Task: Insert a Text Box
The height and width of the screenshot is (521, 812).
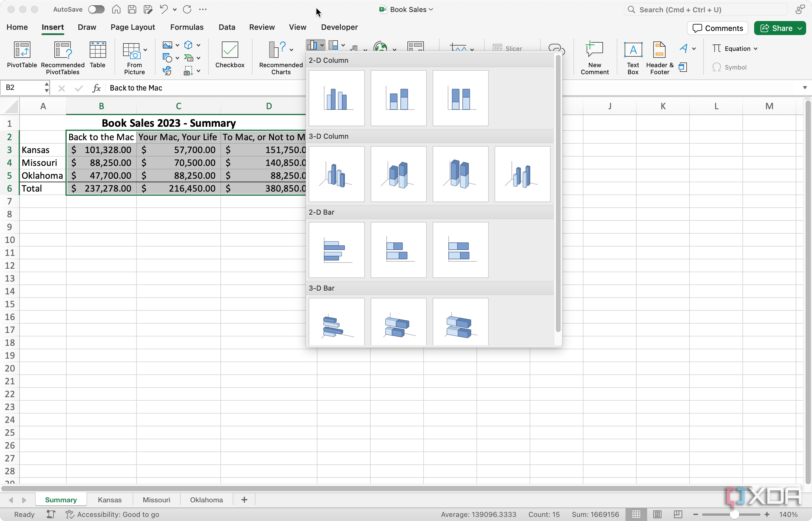Action: pyautogui.click(x=633, y=58)
